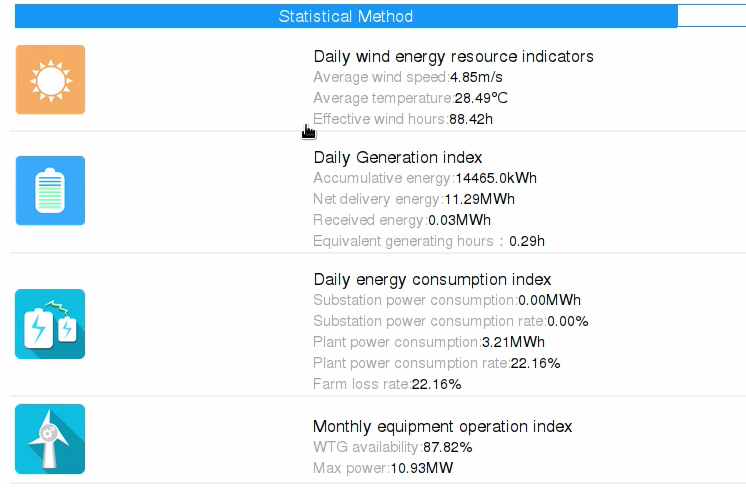The height and width of the screenshot is (488, 746).
Task: Click the Max power value
Action: point(422,468)
